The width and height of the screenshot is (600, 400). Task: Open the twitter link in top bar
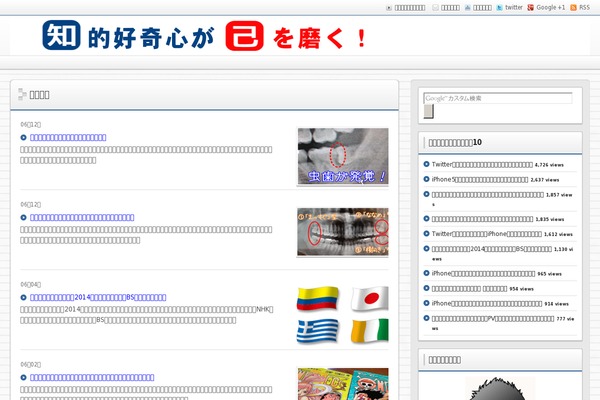tap(514, 7)
